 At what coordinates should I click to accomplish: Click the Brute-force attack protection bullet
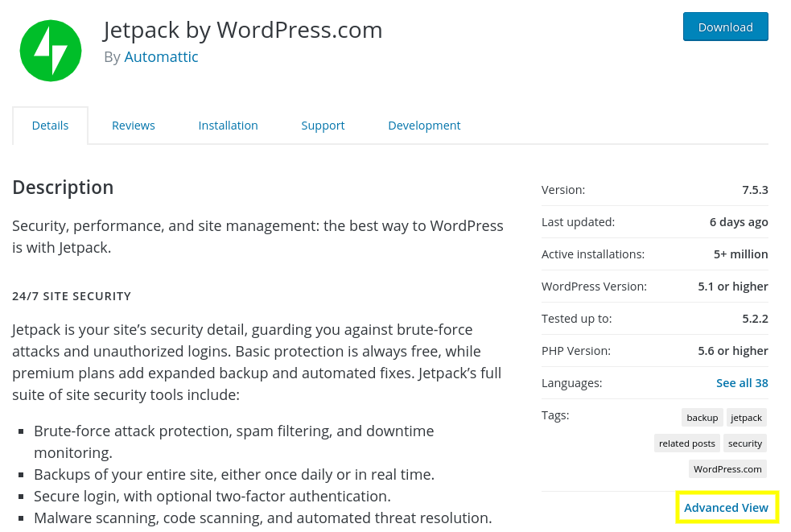(233, 442)
